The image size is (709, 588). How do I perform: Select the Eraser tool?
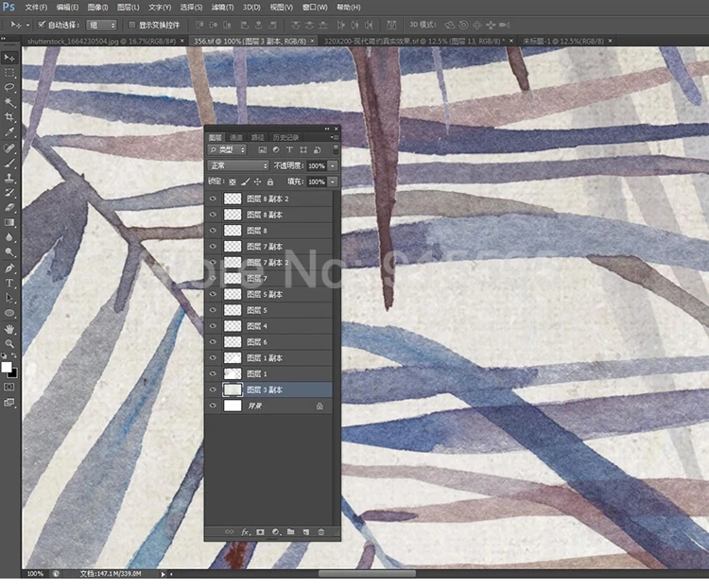[9, 207]
